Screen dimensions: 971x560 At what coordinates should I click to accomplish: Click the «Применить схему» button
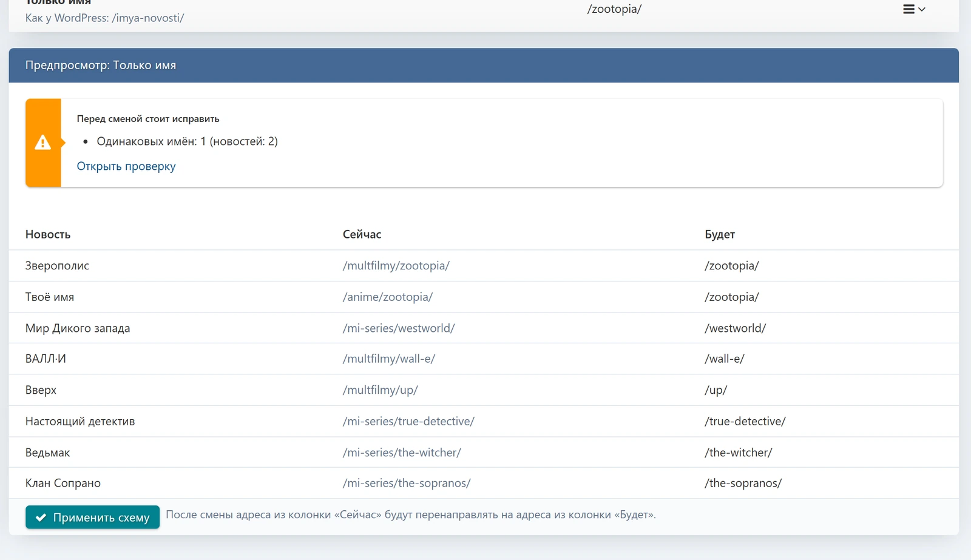(92, 518)
